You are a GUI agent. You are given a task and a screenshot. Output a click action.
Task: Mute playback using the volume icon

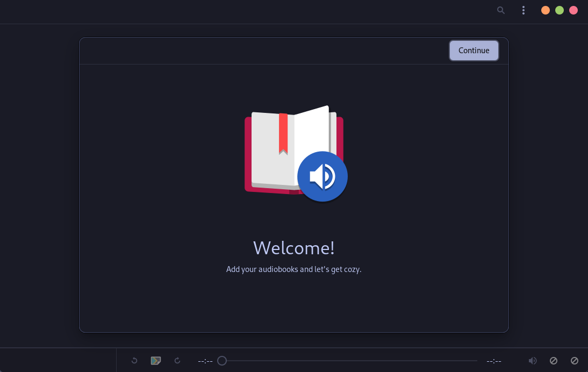[x=533, y=361]
